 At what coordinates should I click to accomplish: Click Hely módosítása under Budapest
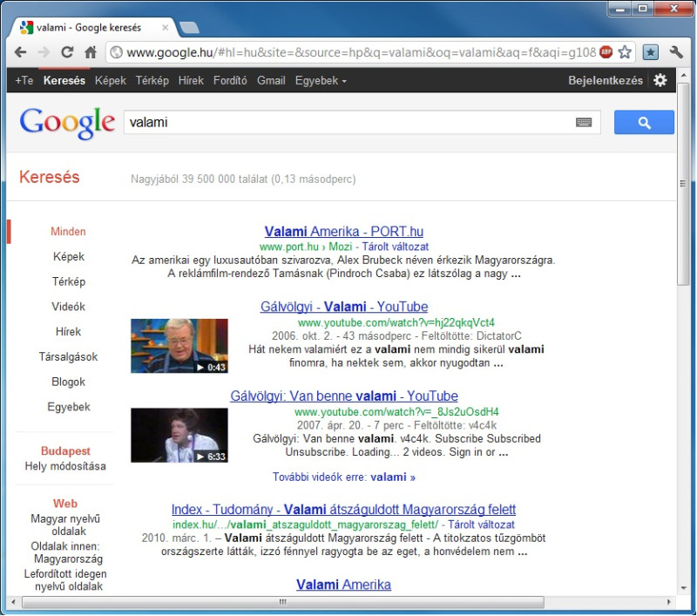coord(65,466)
